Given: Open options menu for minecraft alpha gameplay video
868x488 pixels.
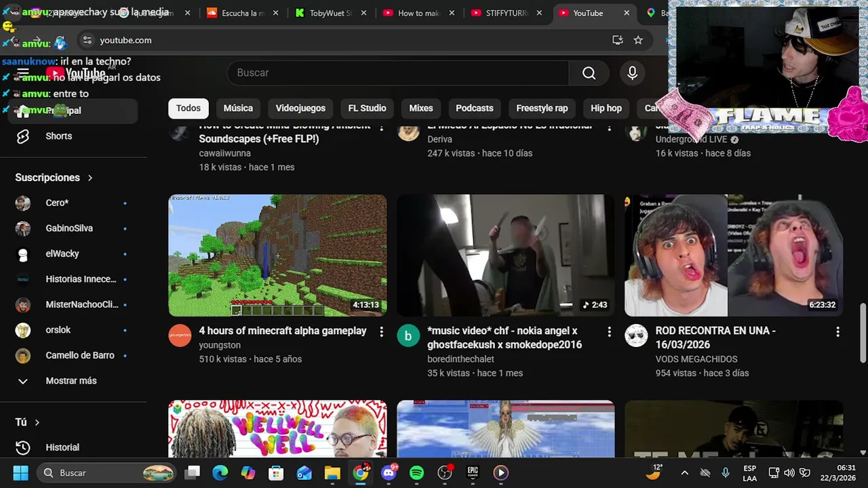Looking at the screenshot, I should 381,331.
